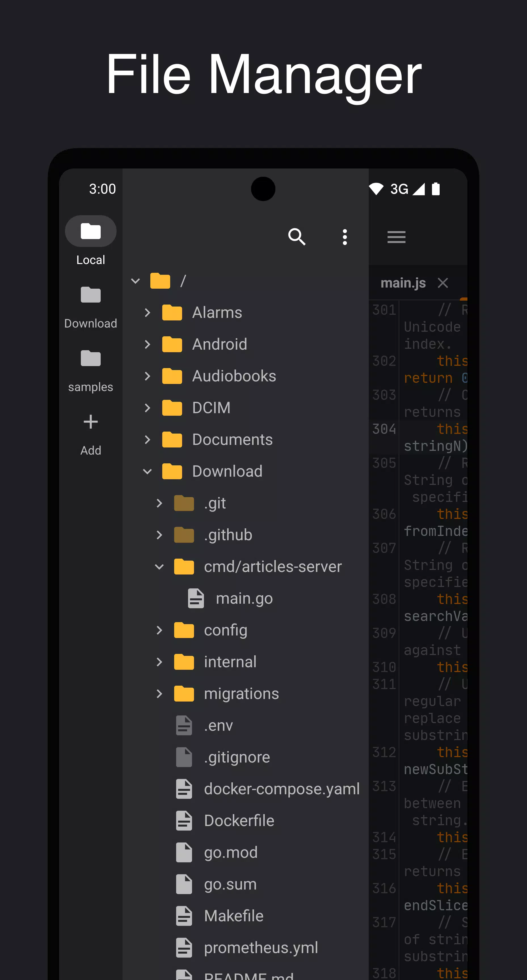Click the Dockerfile file icon
This screenshot has width=527, height=980.
click(184, 821)
